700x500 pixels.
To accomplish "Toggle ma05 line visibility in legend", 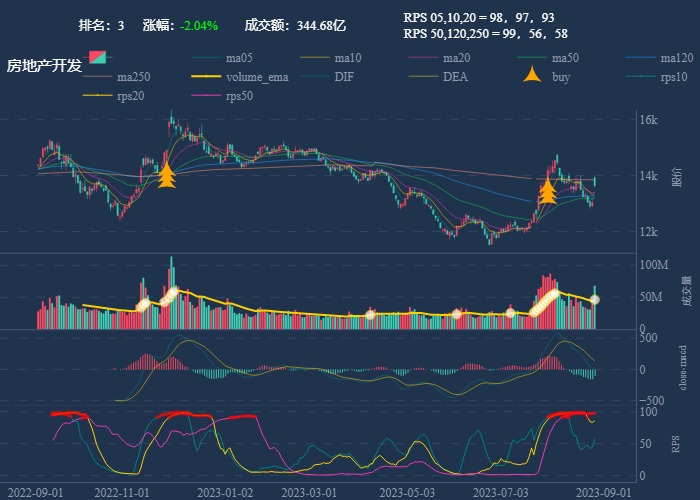I will 239,57.
